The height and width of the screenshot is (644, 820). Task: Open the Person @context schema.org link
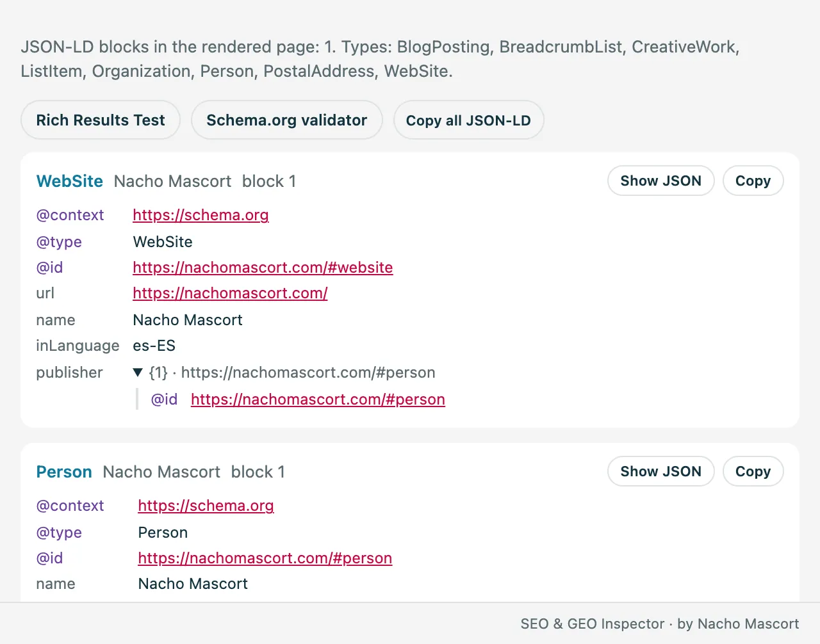206,506
